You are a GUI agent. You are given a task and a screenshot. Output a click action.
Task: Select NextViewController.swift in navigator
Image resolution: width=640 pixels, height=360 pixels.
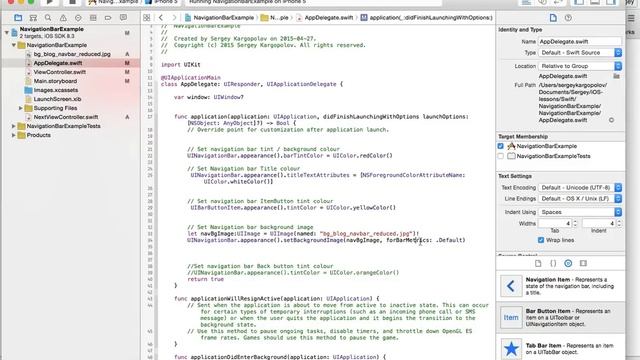tap(66, 117)
